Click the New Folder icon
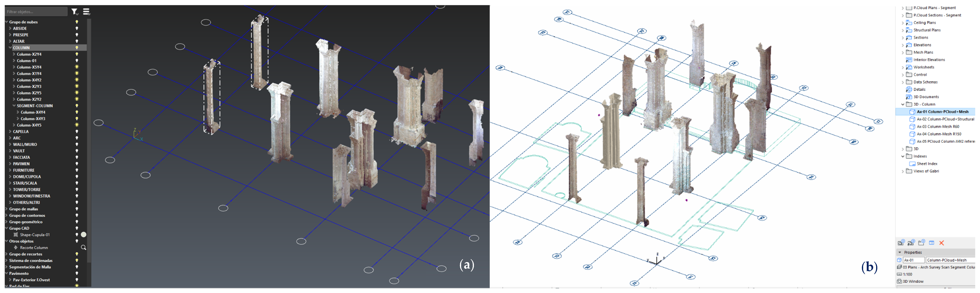The height and width of the screenshot is (293, 980). (x=921, y=243)
